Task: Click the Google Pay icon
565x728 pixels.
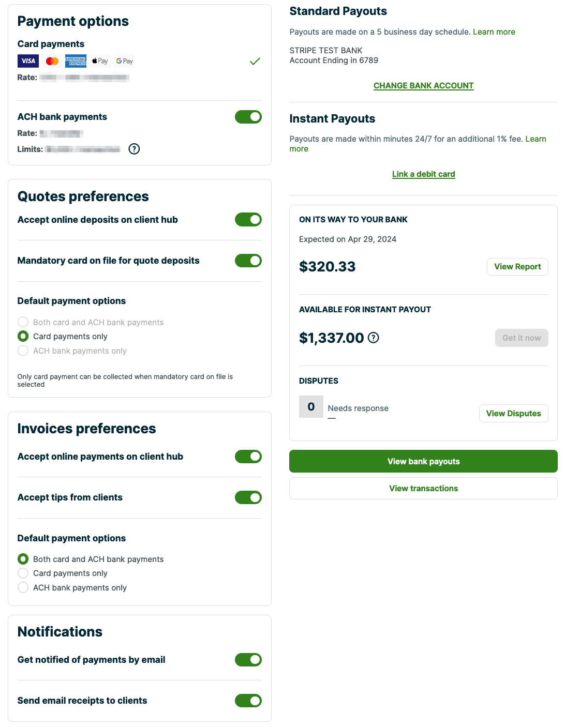Action: (124, 60)
